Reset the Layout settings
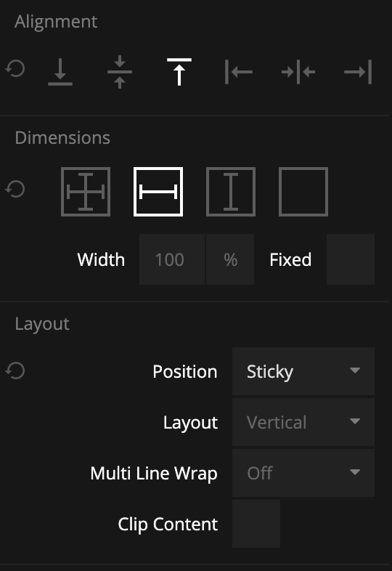Screen dimensions: 392x571 coord(15,370)
